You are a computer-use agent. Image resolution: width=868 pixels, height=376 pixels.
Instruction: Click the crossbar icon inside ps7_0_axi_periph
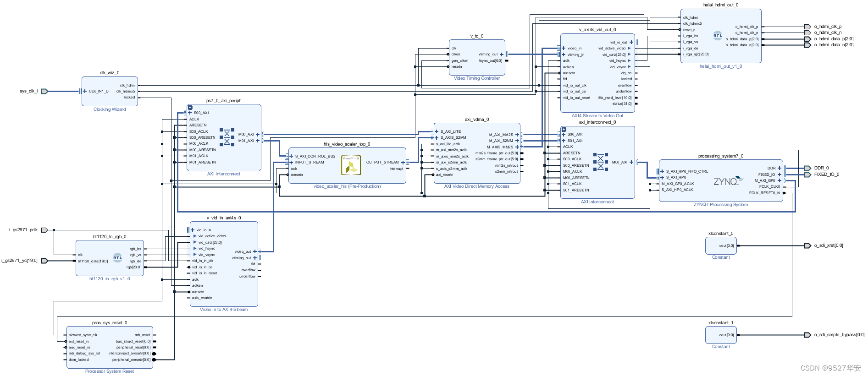click(227, 137)
